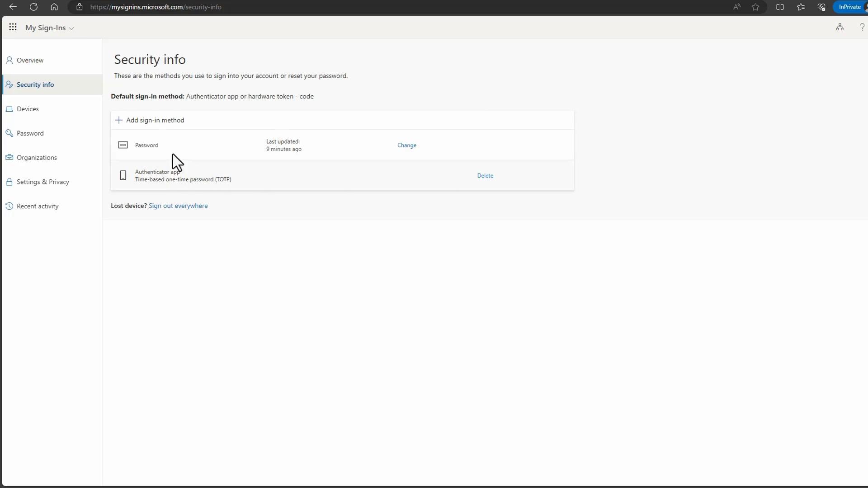Image resolution: width=868 pixels, height=488 pixels.
Task: Click the '9 minutes ago' text
Action: pos(284,149)
